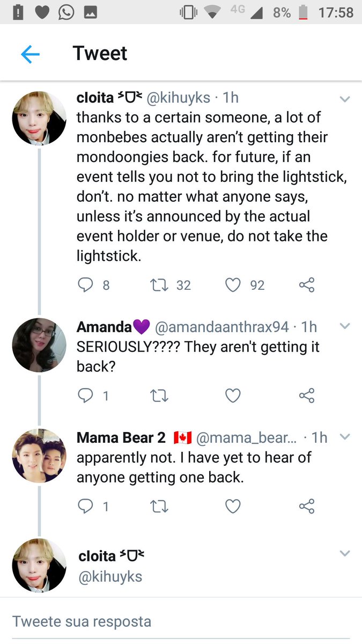Go back using the blue arrow
The height and width of the screenshot is (644, 362).
pos(30,54)
